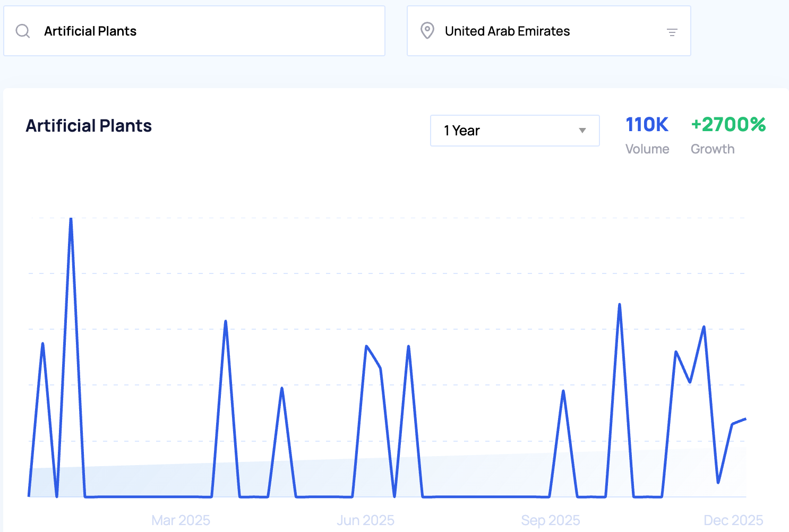Select the Dec 2025 axis label

point(733,520)
